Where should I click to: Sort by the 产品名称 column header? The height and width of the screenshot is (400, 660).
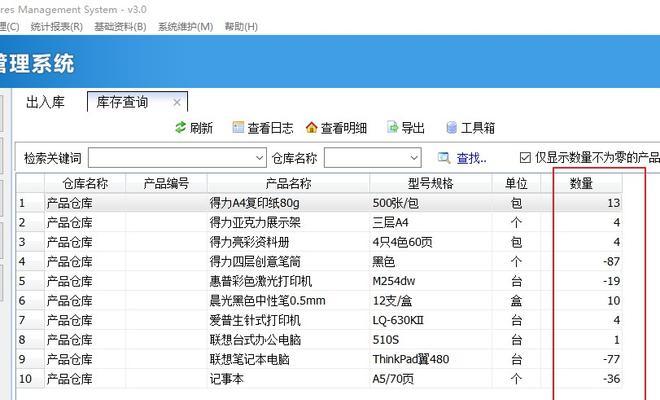tap(288, 183)
